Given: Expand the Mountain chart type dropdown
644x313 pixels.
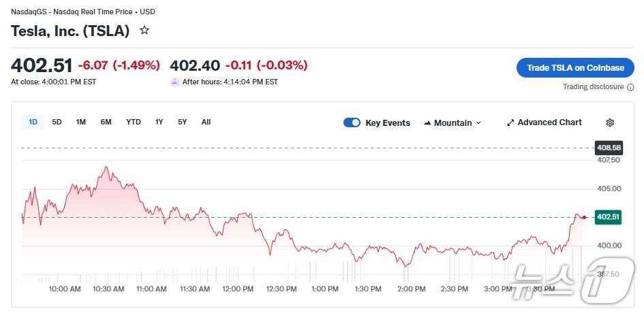Looking at the screenshot, I should (x=478, y=123).
